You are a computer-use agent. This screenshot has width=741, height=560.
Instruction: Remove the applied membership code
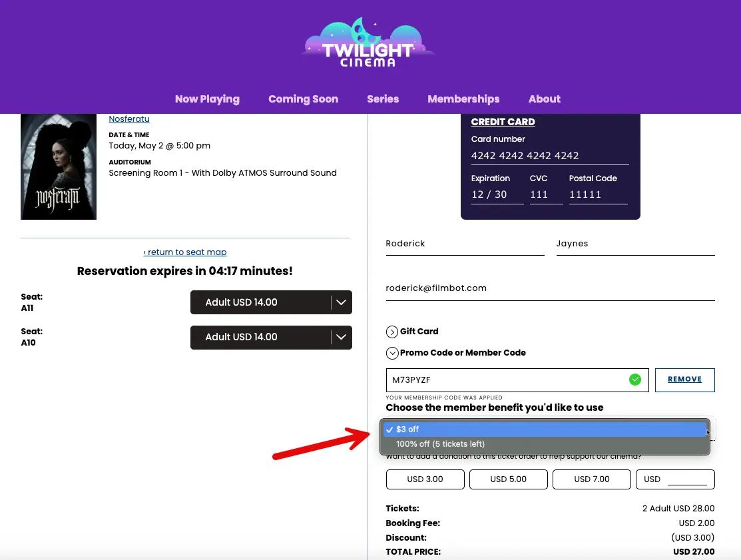coord(685,380)
